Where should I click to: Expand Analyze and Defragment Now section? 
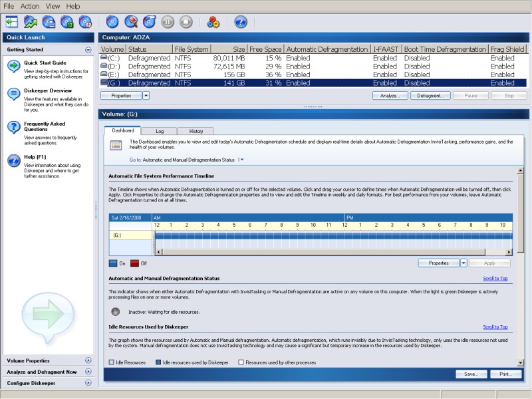coord(88,372)
